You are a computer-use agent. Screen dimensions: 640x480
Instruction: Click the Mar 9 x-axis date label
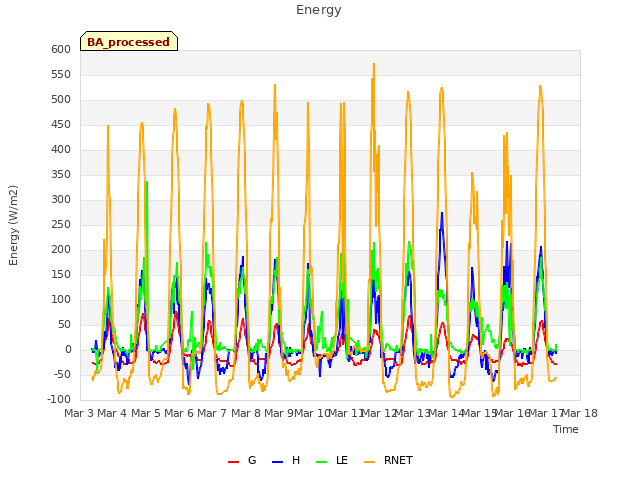point(279,413)
